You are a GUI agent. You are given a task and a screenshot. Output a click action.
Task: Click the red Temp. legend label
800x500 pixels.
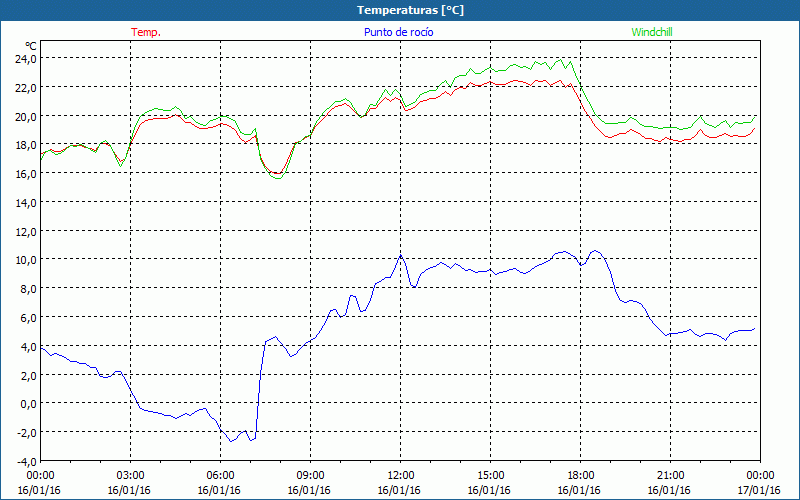click(146, 32)
